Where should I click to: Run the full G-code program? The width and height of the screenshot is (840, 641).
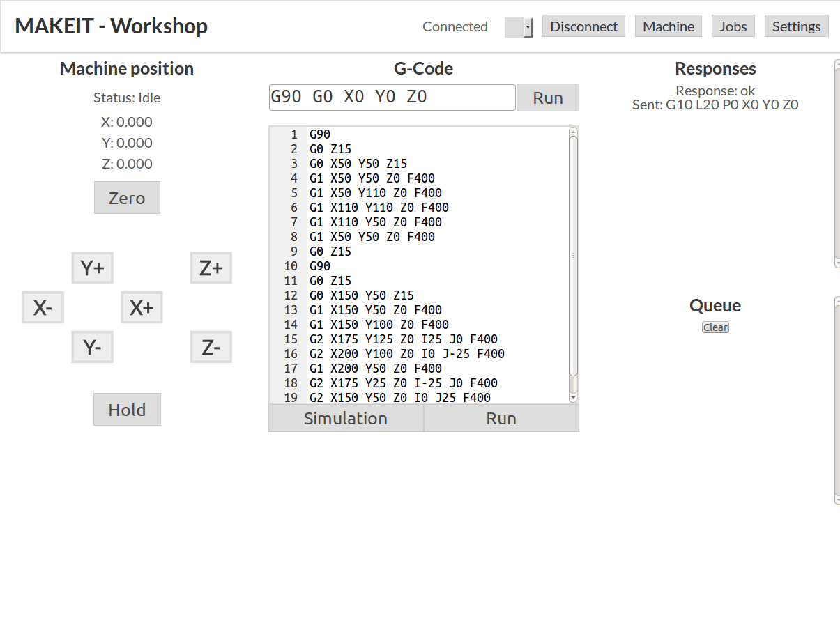tap(501, 417)
